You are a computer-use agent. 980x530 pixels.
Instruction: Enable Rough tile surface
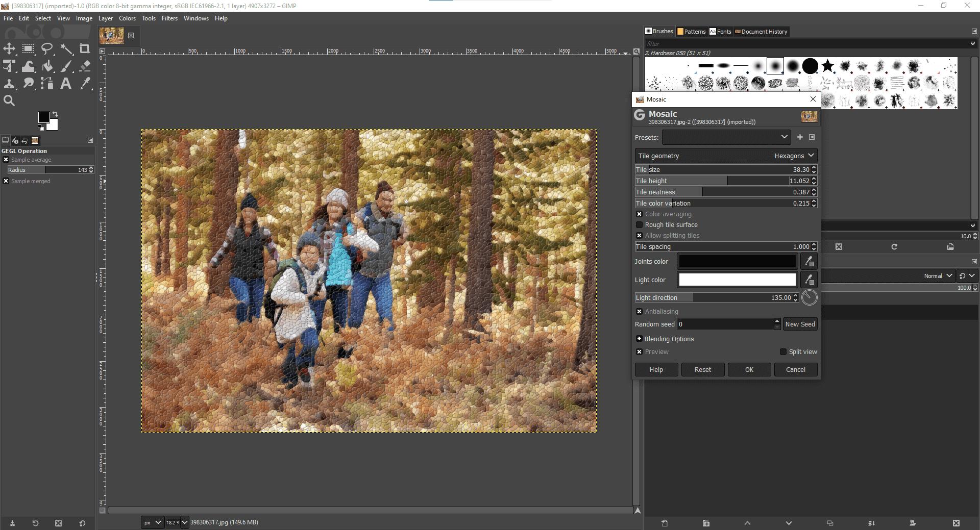point(639,225)
